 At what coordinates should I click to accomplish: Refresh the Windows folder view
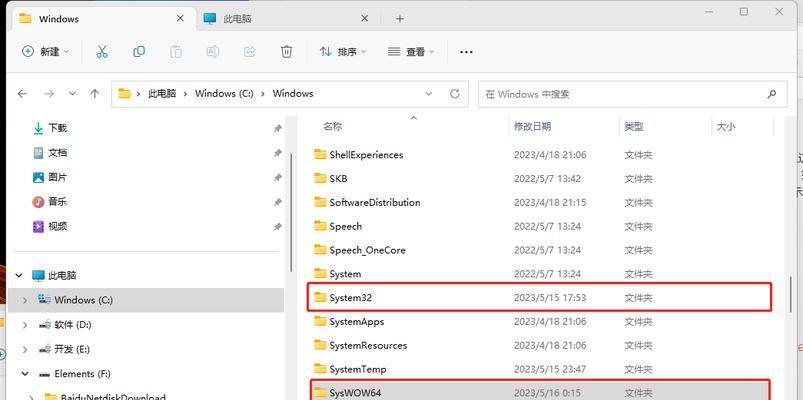coord(454,94)
